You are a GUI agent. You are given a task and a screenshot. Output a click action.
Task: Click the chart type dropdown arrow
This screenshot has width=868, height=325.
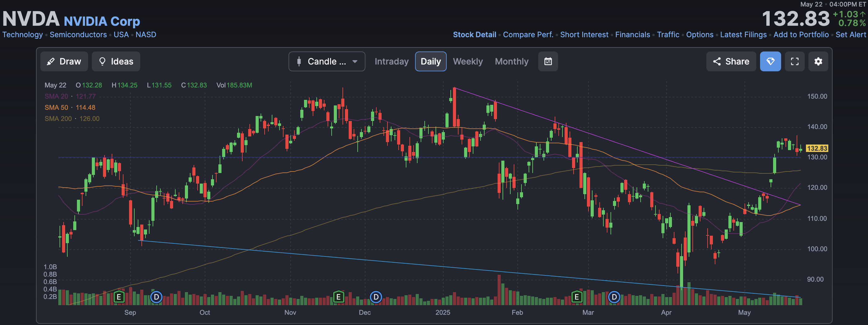pos(355,61)
